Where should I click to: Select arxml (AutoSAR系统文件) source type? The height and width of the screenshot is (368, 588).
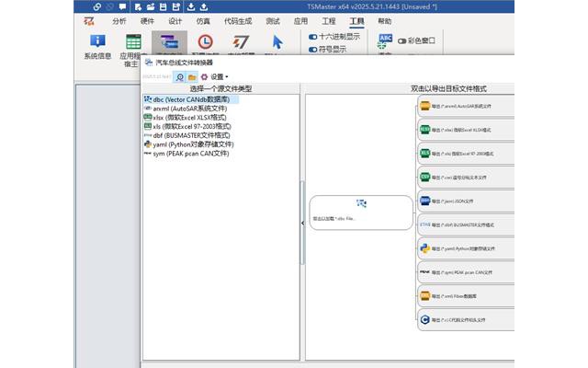186,109
